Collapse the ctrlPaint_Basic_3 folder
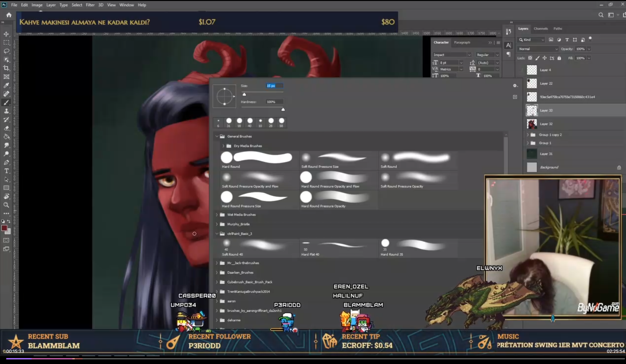The image size is (626, 364). [x=217, y=234]
